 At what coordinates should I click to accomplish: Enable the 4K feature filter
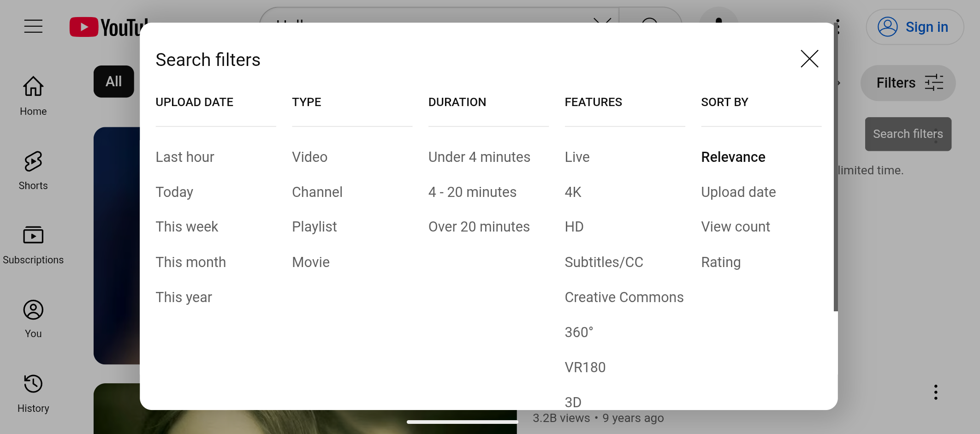(573, 192)
